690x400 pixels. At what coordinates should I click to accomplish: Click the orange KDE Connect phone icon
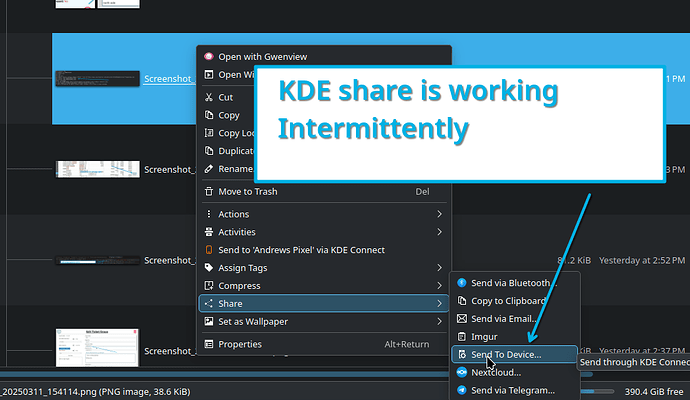click(209, 250)
